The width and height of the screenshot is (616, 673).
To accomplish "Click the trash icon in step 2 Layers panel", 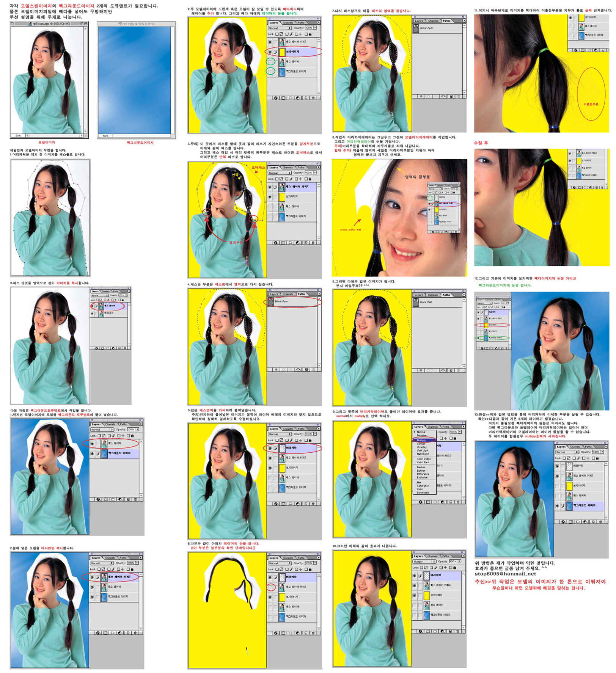I will pyautogui.click(x=313, y=98).
